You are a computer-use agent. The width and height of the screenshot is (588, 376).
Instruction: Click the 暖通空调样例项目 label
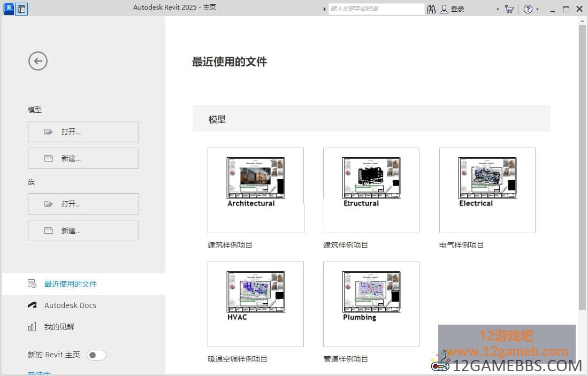pyautogui.click(x=238, y=359)
